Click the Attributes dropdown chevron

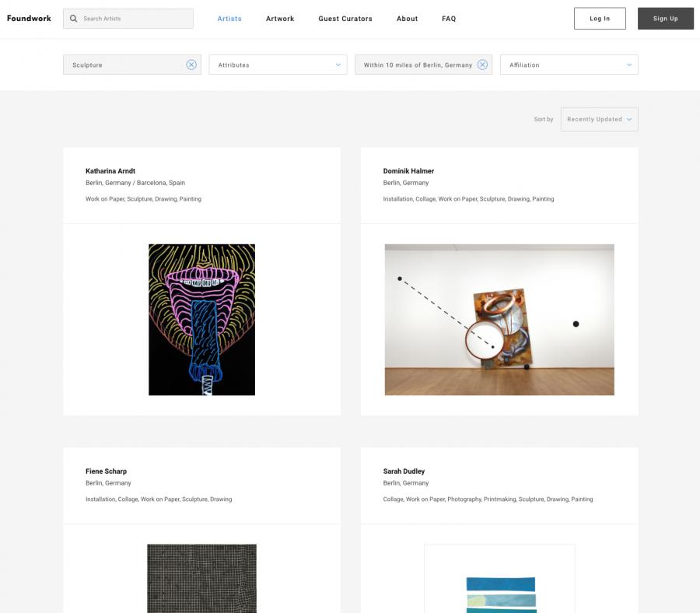(338, 65)
